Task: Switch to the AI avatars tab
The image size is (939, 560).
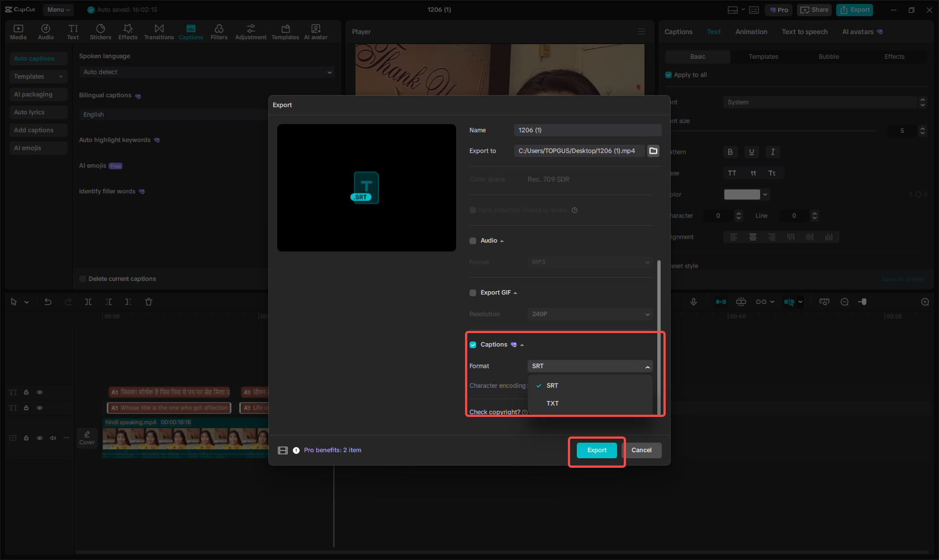Action: point(862,32)
